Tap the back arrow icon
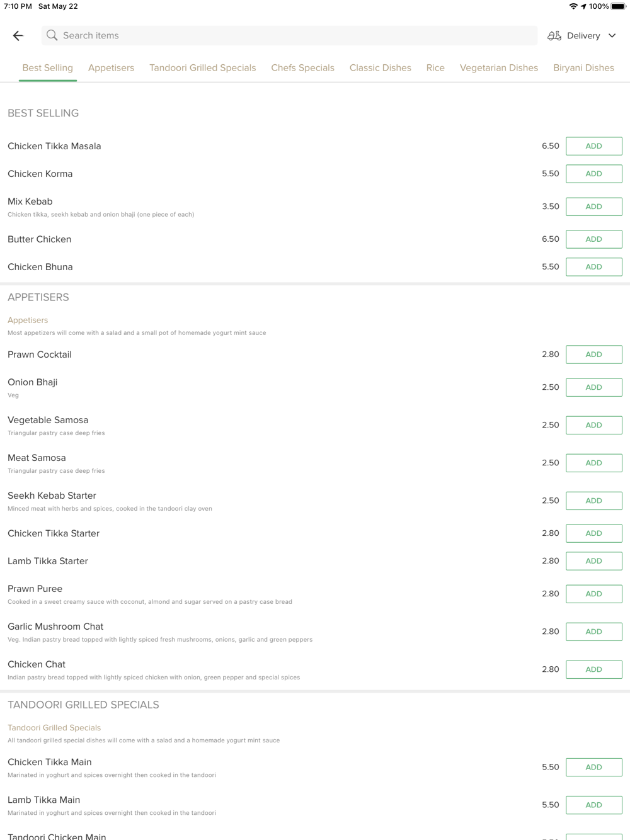Image resolution: width=630 pixels, height=840 pixels. (18, 36)
